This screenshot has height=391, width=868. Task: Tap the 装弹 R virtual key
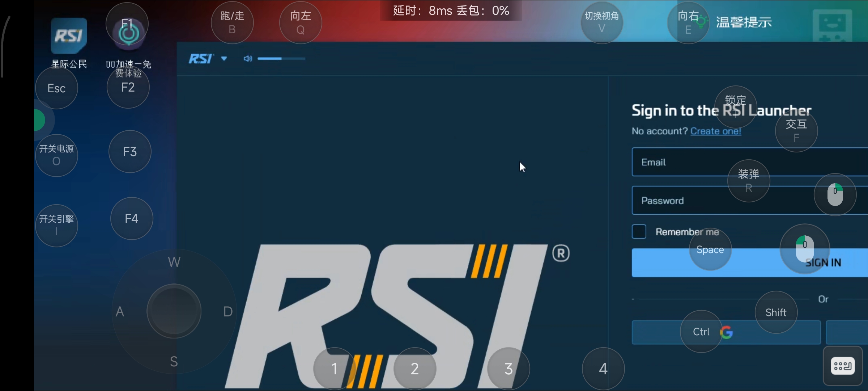click(749, 181)
